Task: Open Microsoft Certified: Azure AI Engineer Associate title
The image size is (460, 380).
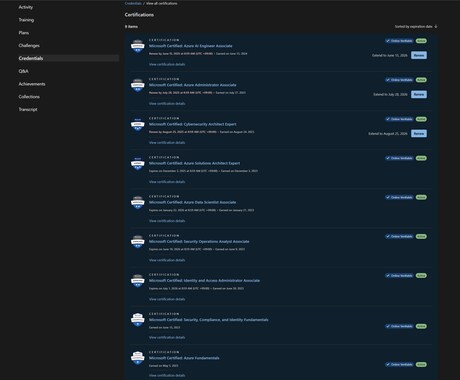Action: coord(191,46)
